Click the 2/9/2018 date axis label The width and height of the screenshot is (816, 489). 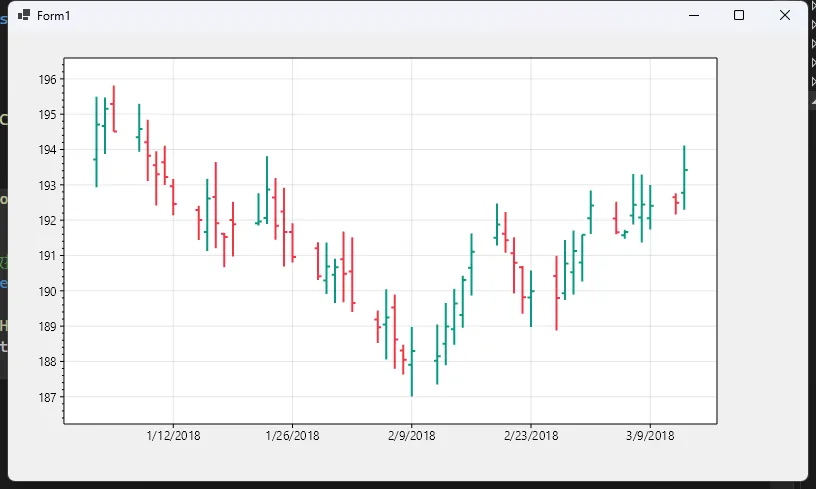tap(412, 436)
